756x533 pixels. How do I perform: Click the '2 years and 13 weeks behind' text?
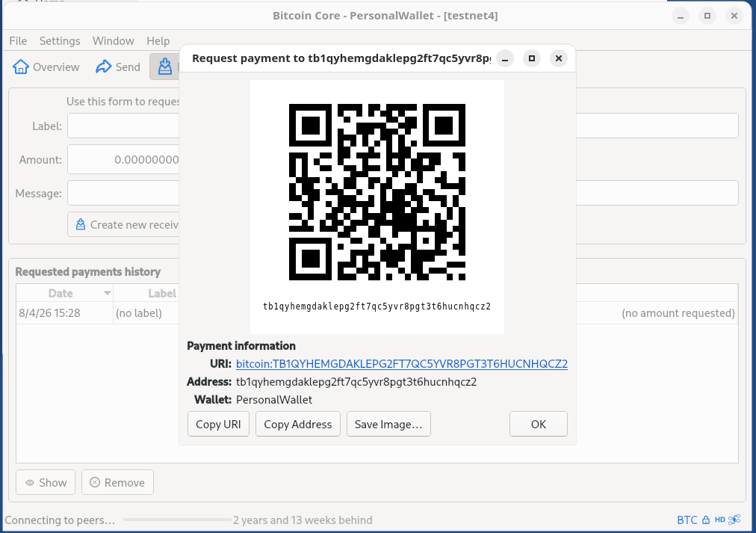coord(303,520)
